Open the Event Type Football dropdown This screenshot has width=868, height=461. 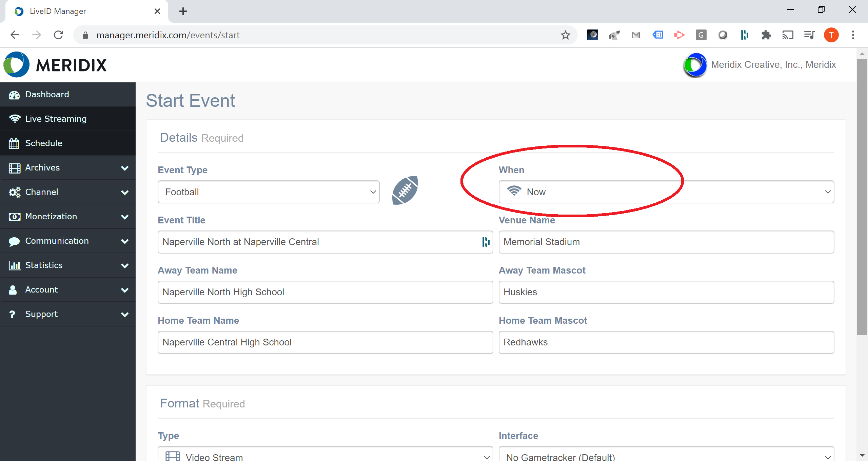point(268,192)
